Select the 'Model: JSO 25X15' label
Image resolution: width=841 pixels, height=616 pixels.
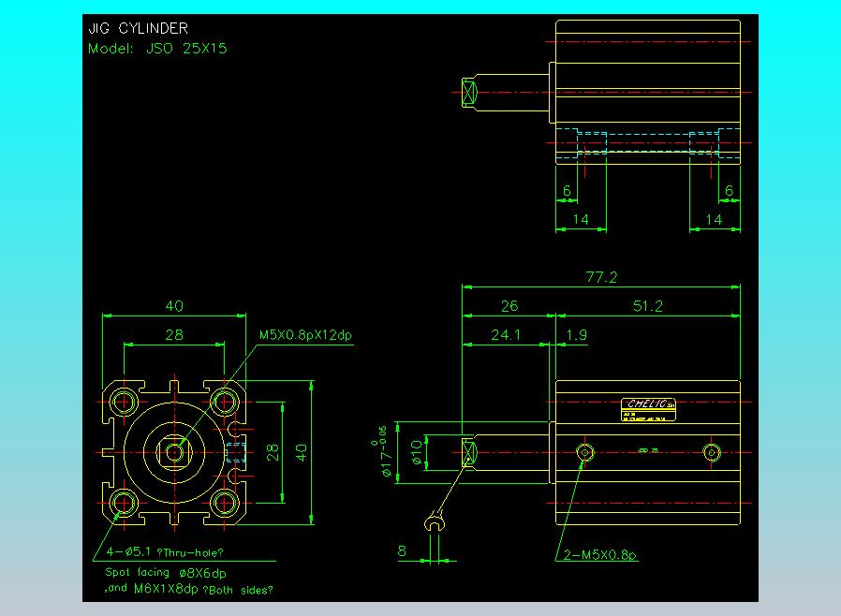tap(157, 49)
